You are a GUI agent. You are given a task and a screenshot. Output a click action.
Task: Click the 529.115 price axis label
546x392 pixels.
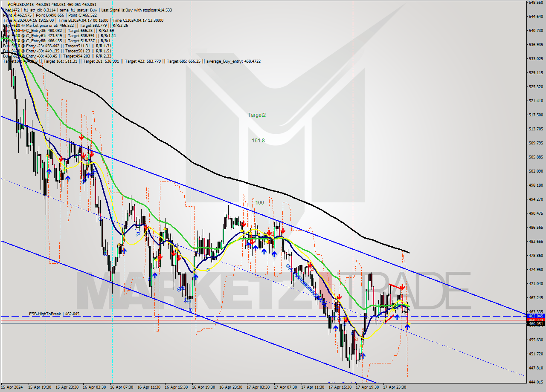(536, 73)
